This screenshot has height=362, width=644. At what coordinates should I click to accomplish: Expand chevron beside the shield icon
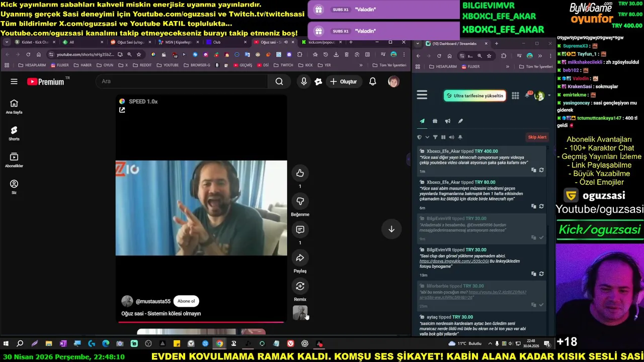[x=427, y=137]
